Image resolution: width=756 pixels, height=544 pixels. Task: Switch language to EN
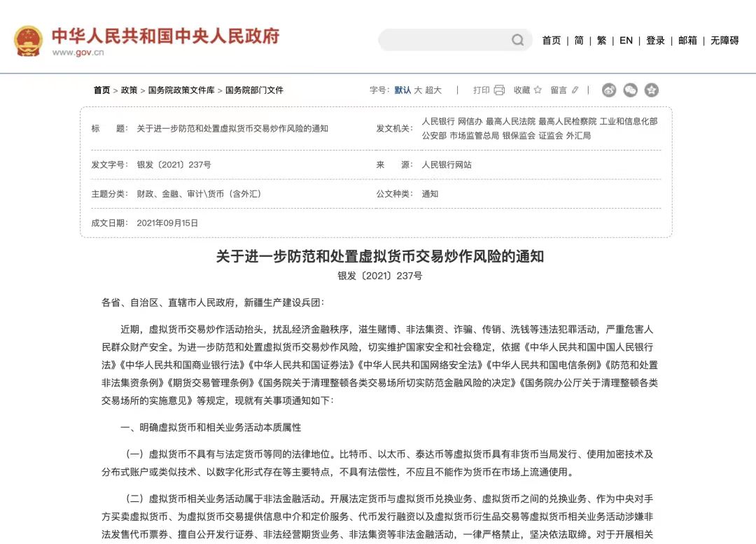[626, 41]
